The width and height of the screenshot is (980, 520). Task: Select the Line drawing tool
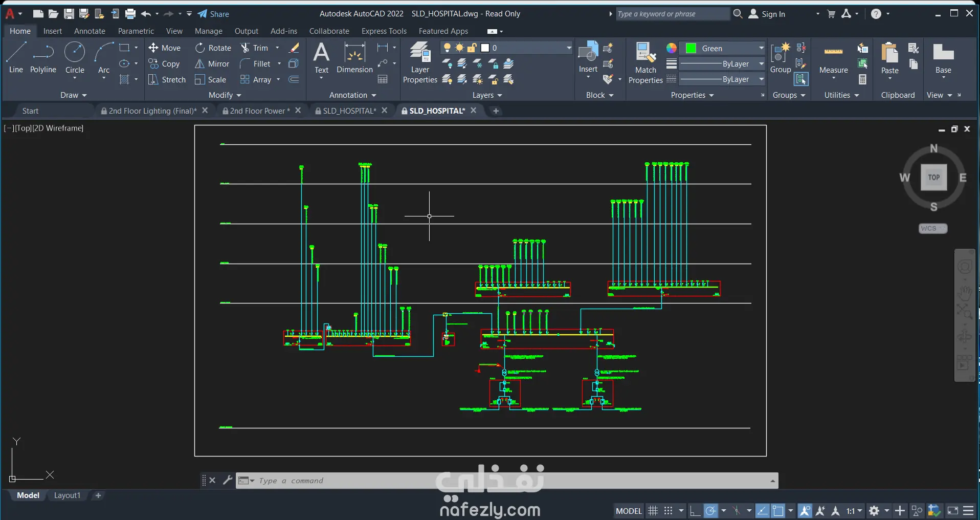click(16, 58)
